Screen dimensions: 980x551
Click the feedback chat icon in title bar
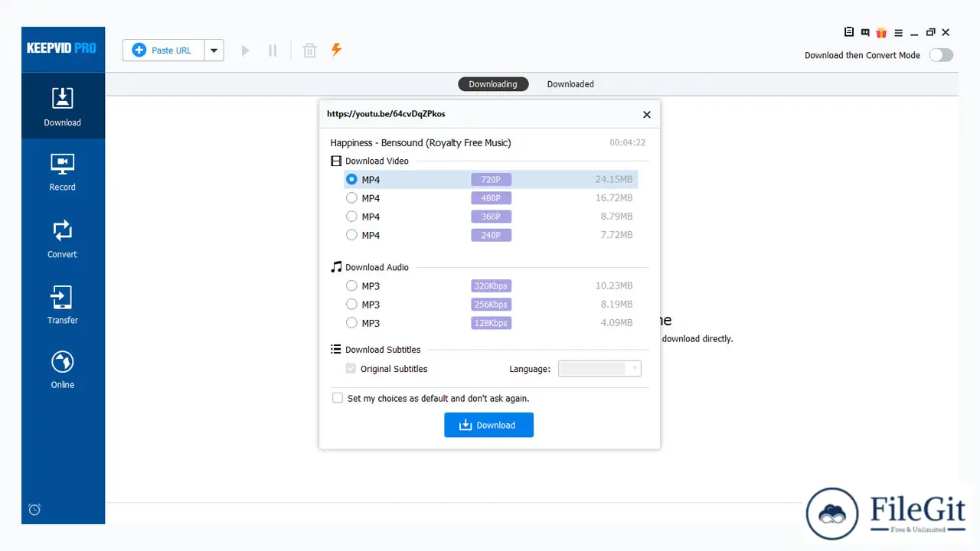click(x=864, y=32)
